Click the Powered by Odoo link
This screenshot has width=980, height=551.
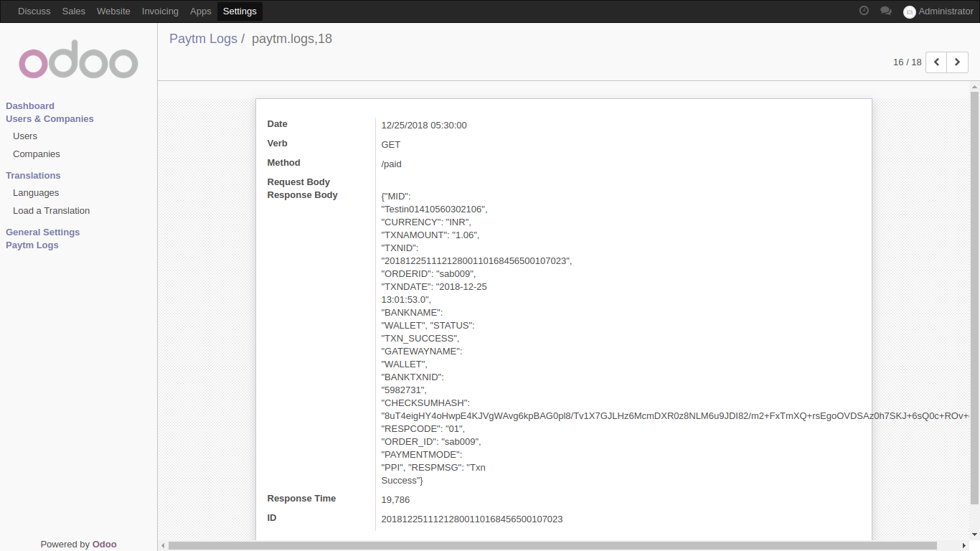pos(78,544)
